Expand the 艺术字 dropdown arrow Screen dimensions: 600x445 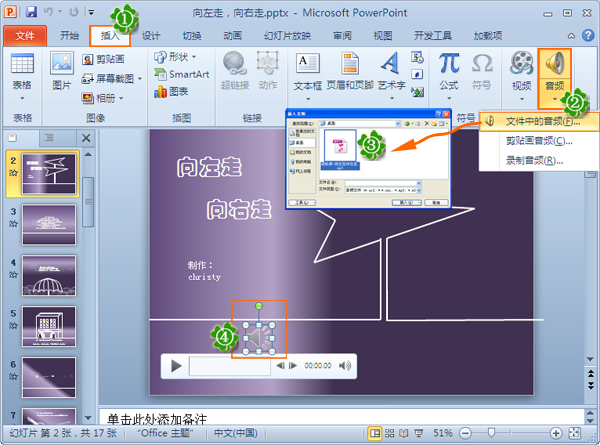tap(391, 98)
